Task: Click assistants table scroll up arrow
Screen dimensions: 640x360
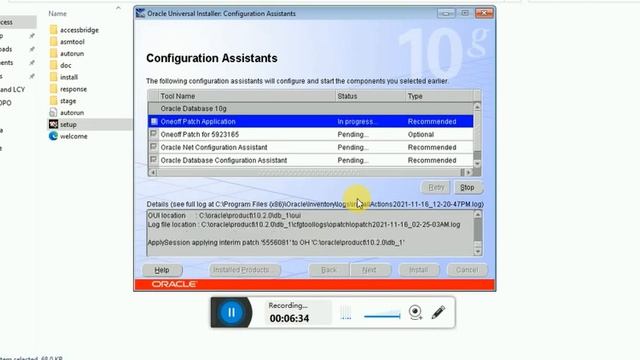Action: point(477,107)
